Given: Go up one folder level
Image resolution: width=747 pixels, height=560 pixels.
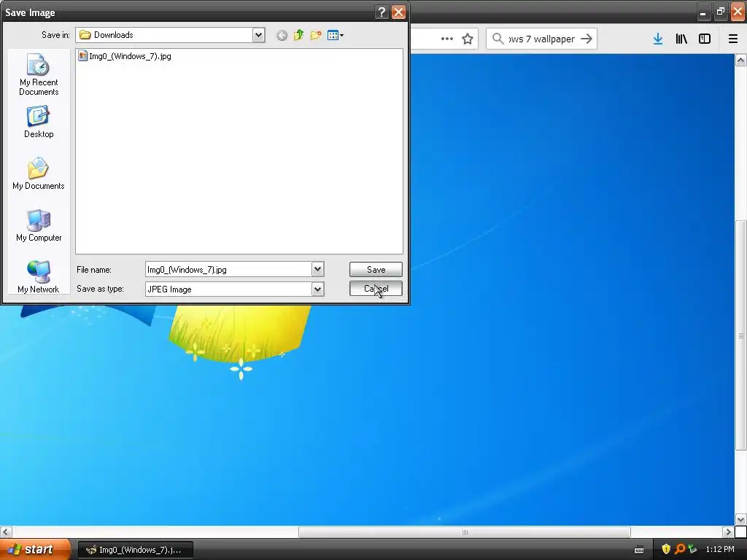Looking at the screenshot, I should (x=298, y=35).
